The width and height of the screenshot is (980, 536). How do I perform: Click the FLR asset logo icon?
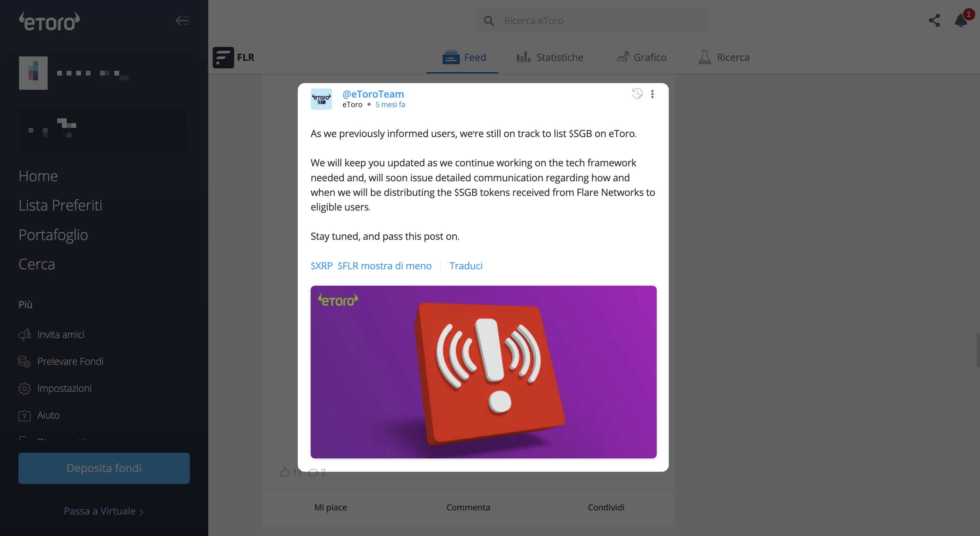[223, 57]
